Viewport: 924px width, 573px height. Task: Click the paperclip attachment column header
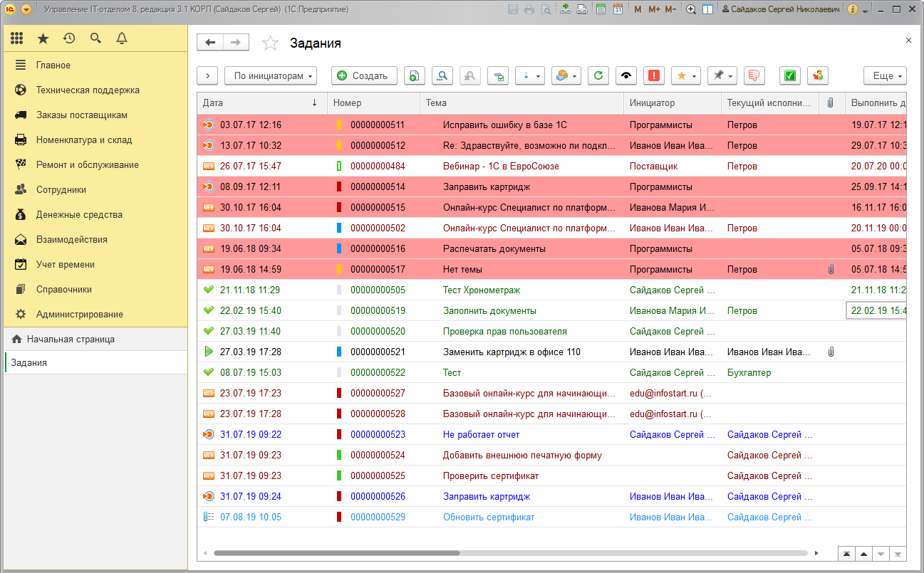[x=831, y=103]
